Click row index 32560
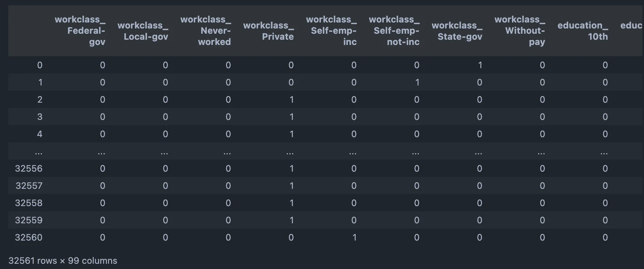644x269 pixels. [x=29, y=238]
